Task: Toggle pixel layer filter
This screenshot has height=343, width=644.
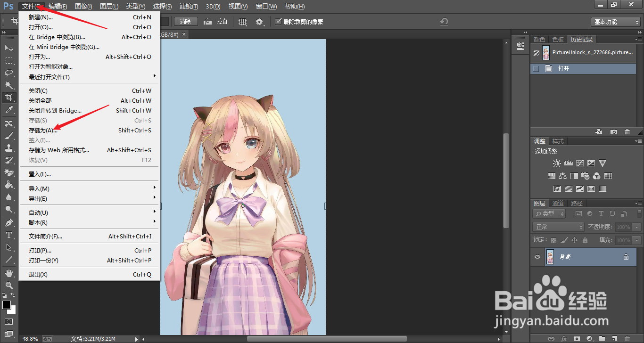Action: click(578, 213)
